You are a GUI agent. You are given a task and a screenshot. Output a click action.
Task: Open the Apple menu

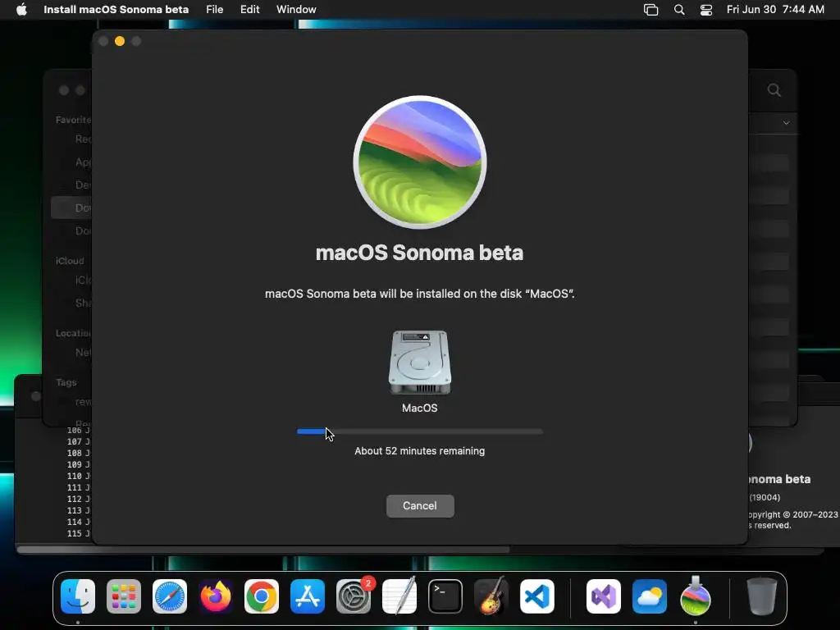(21, 9)
